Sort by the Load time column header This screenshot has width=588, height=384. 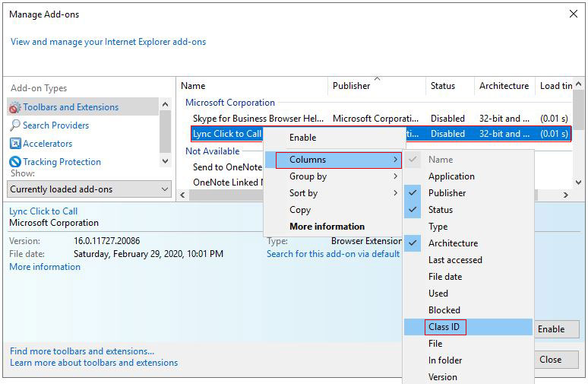pyautogui.click(x=555, y=86)
